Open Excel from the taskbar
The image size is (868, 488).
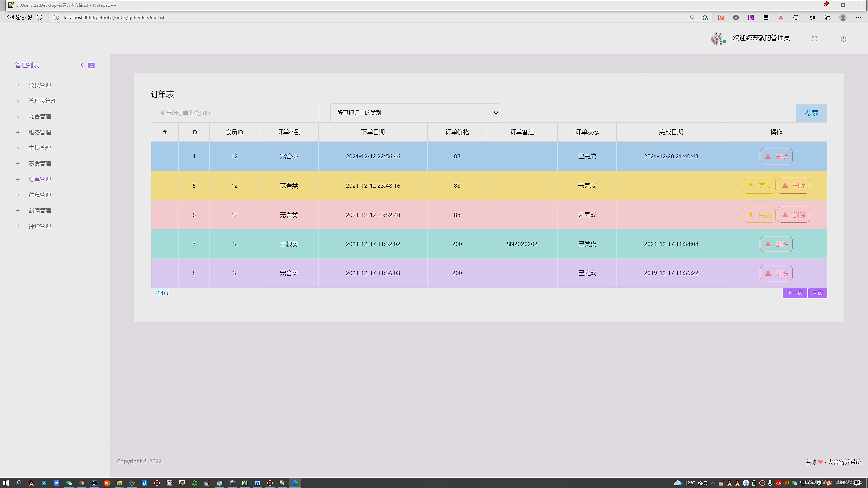point(245,483)
